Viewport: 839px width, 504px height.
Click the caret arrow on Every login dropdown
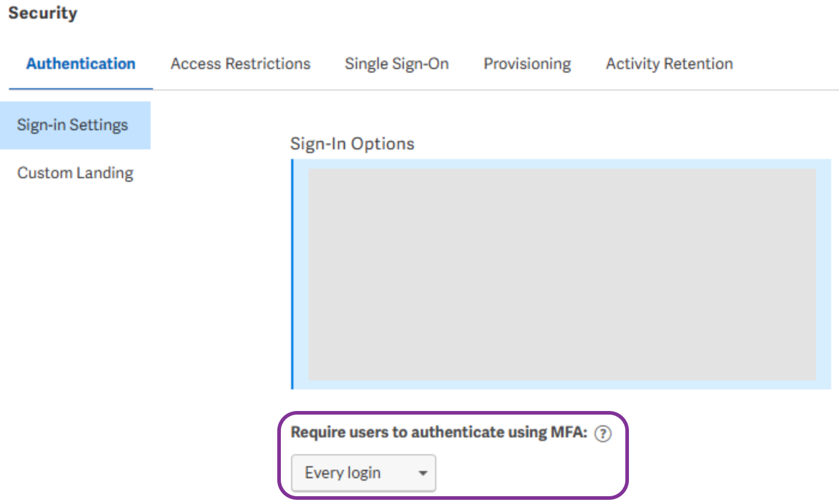pos(423,473)
